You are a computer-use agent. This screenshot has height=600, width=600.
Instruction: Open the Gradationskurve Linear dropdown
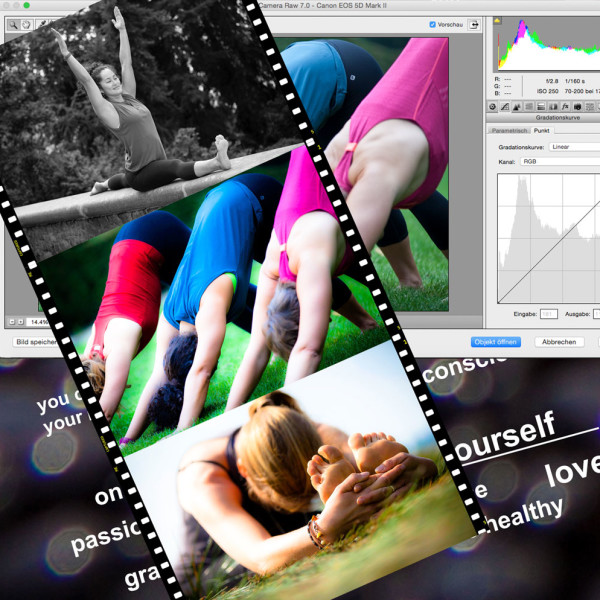click(x=574, y=147)
